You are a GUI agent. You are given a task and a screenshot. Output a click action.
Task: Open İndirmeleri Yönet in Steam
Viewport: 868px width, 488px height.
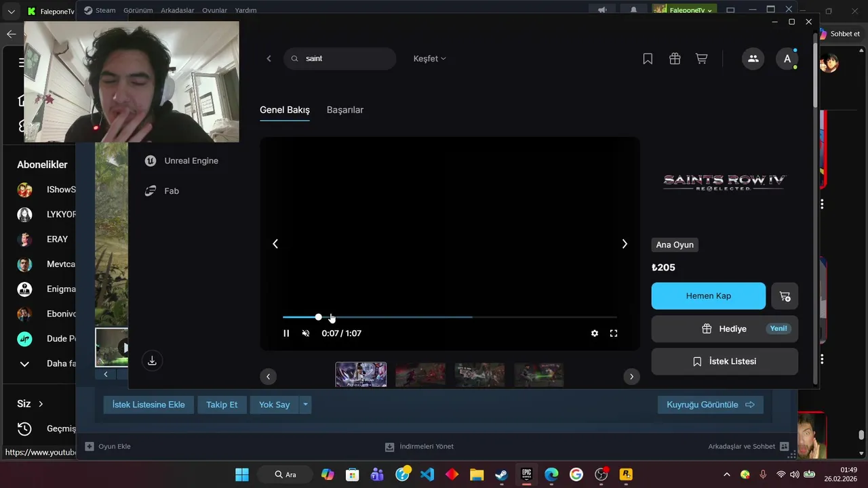[x=419, y=447]
